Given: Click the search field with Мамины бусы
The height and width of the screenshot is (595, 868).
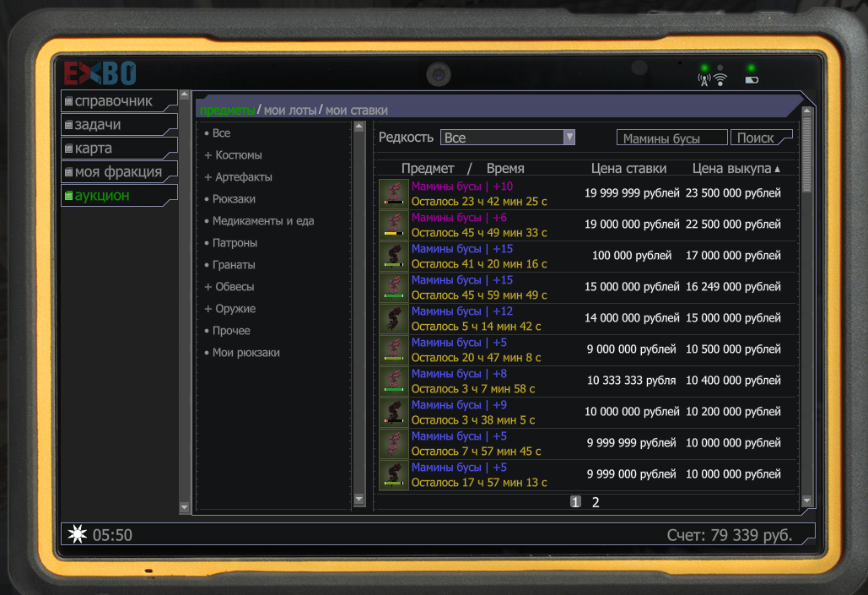Looking at the screenshot, I should pos(672,138).
